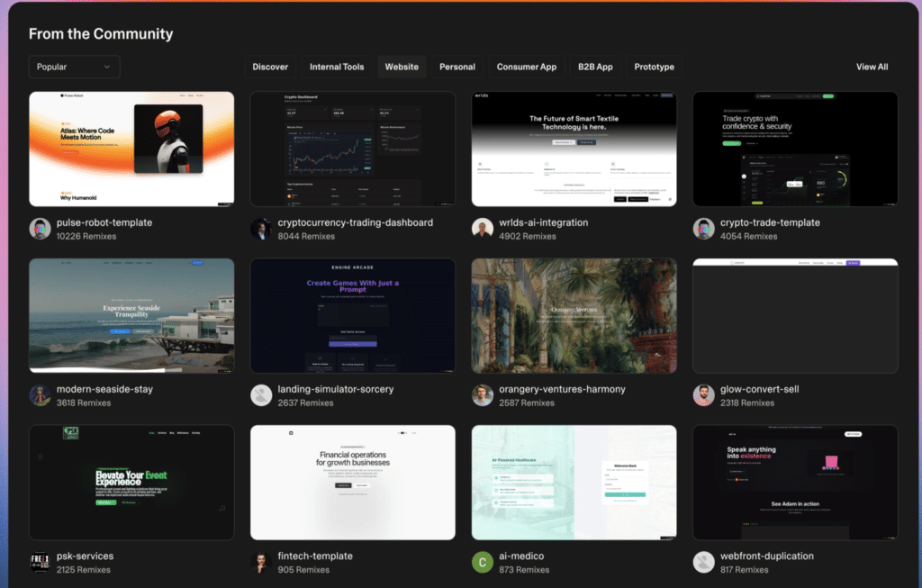Click the modern-seaside-stay author avatar
Viewport: 922px width, 588px height.
(40, 395)
